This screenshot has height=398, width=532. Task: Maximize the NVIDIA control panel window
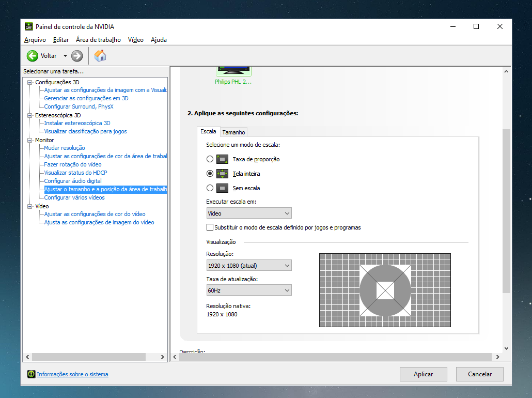476,26
